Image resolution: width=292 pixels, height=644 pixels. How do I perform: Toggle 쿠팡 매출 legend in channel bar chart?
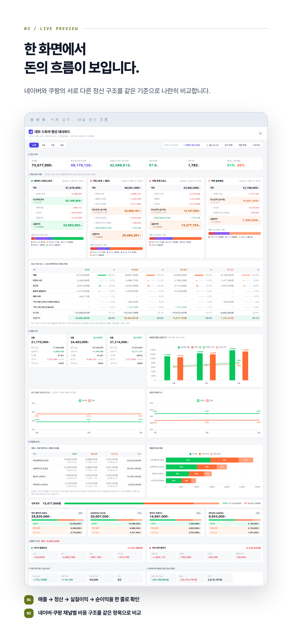(x=196, y=347)
